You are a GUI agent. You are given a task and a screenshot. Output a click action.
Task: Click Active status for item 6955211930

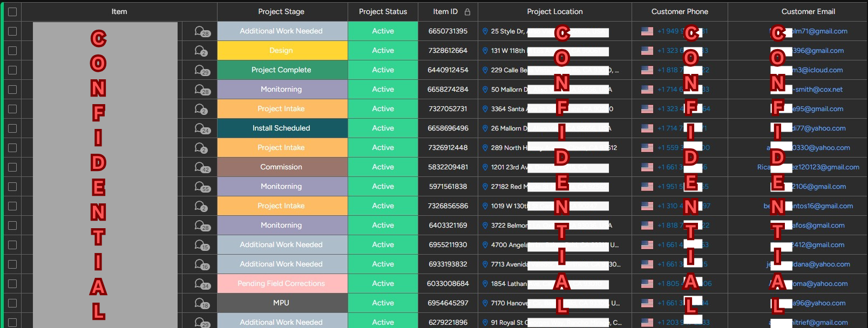point(383,245)
